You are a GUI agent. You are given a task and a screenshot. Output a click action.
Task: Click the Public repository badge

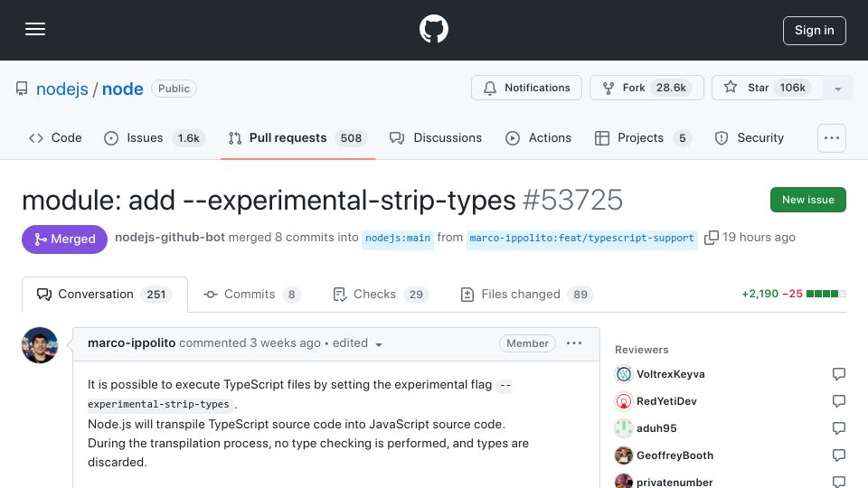click(174, 89)
